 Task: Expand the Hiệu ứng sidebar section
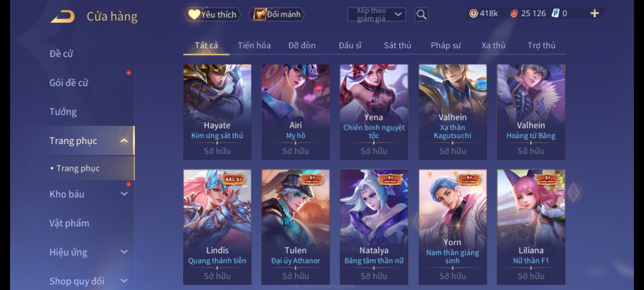pyautogui.click(x=124, y=252)
